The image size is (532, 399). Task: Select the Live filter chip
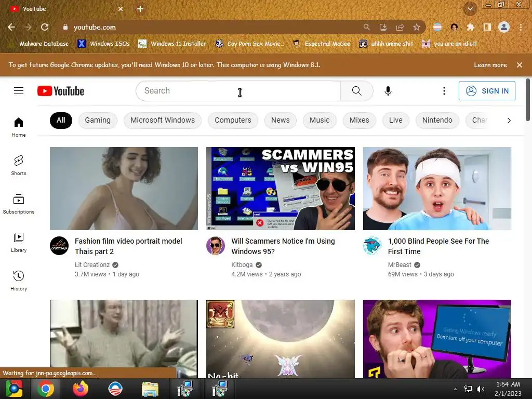pyautogui.click(x=395, y=121)
